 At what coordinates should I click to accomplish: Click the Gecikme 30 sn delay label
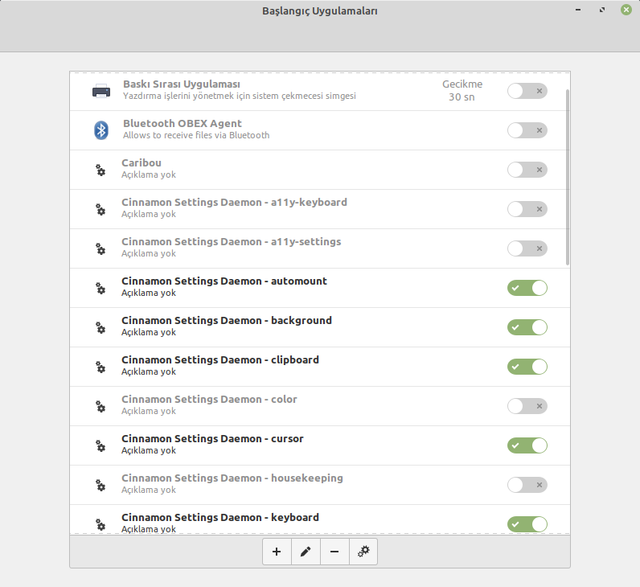(462, 90)
